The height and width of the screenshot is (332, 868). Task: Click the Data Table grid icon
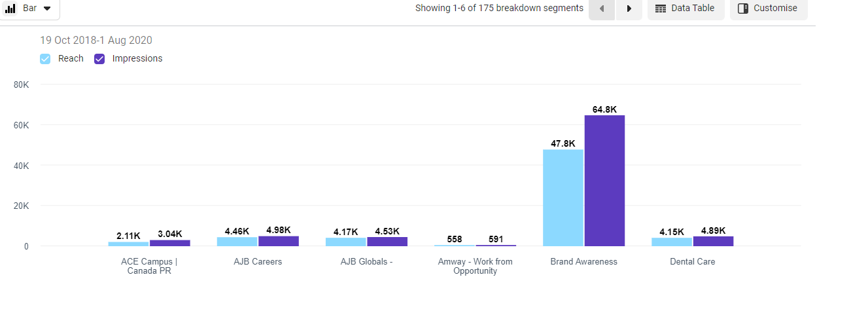(x=661, y=9)
